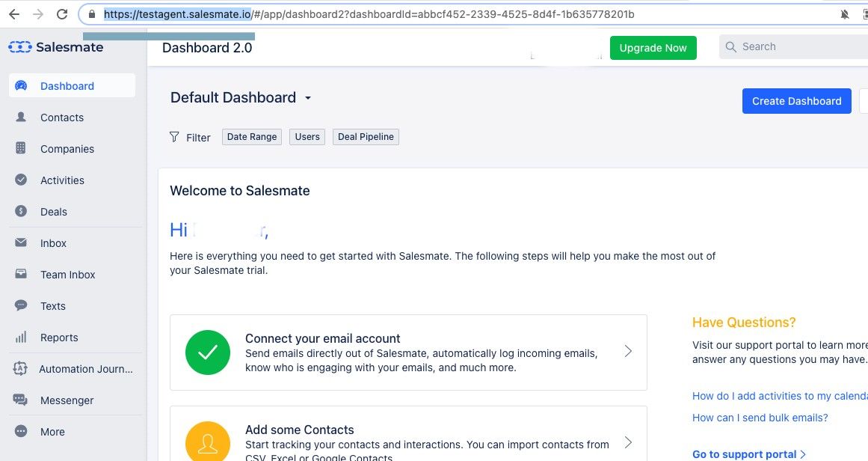Click the padlock site security icon
The width and height of the screenshot is (868, 461).
point(92,14)
